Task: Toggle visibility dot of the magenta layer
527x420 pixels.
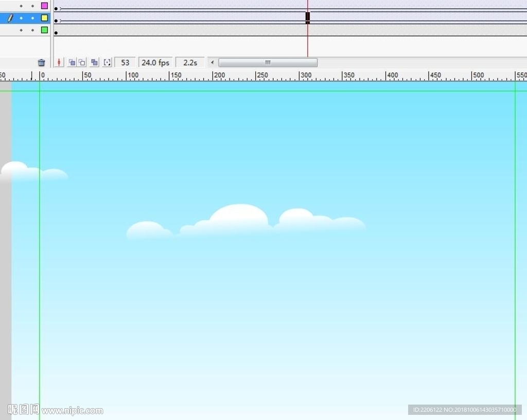Action: click(21, 6)
